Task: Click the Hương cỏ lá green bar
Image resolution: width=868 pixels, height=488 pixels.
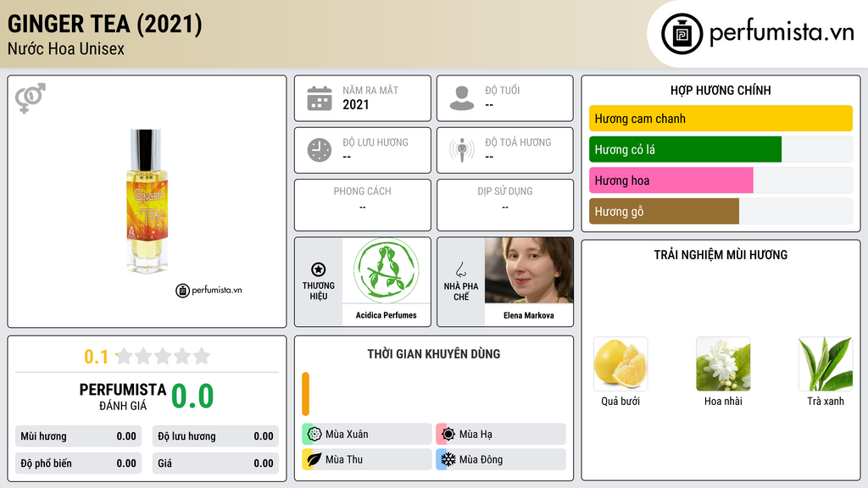Action: (685, 149)
